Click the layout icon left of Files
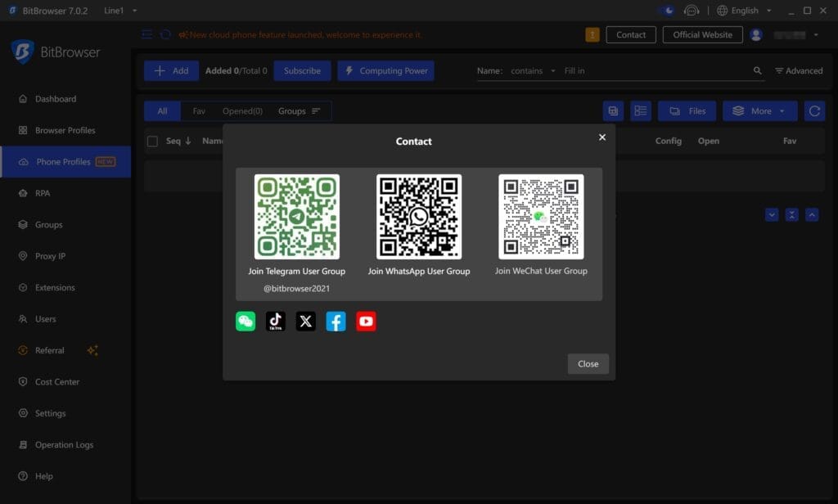The image size is (838, 504). (x=613, y=111)
